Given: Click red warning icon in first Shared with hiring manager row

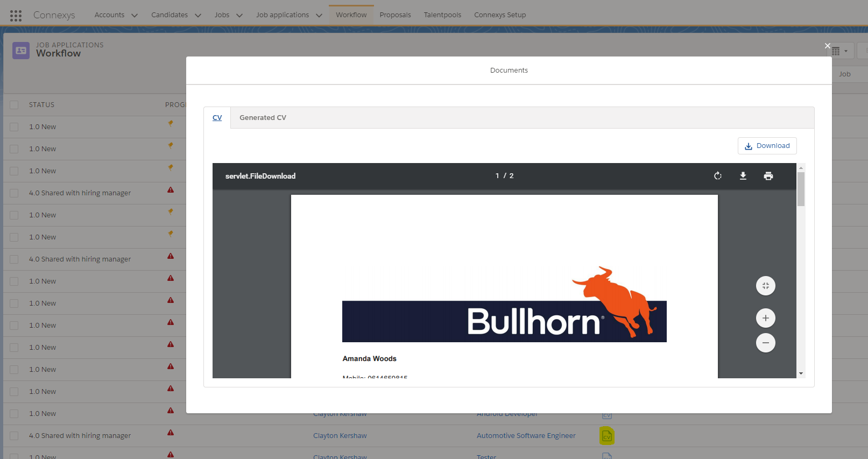Looking at the screenshot, I should point(171,189).
